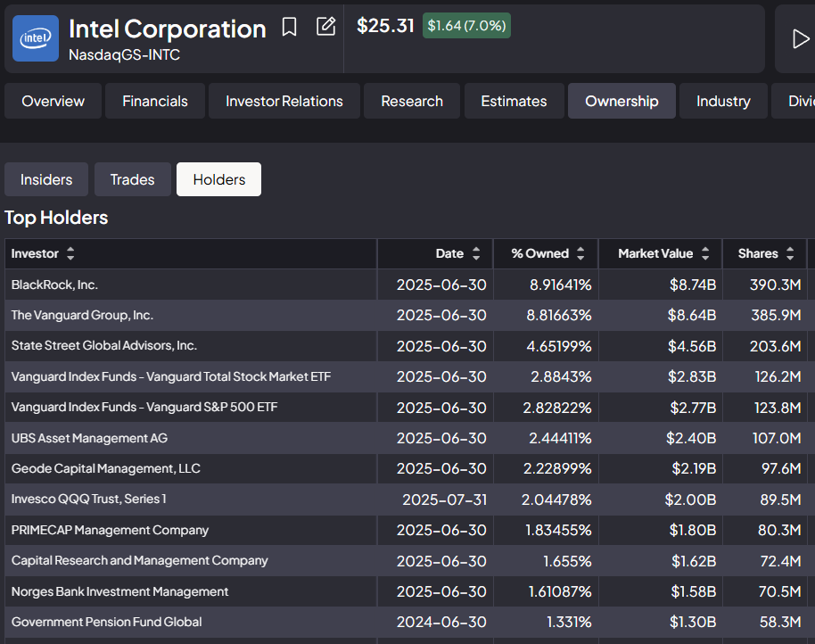Click State Street's 203.6M shares value

(775, 346)
